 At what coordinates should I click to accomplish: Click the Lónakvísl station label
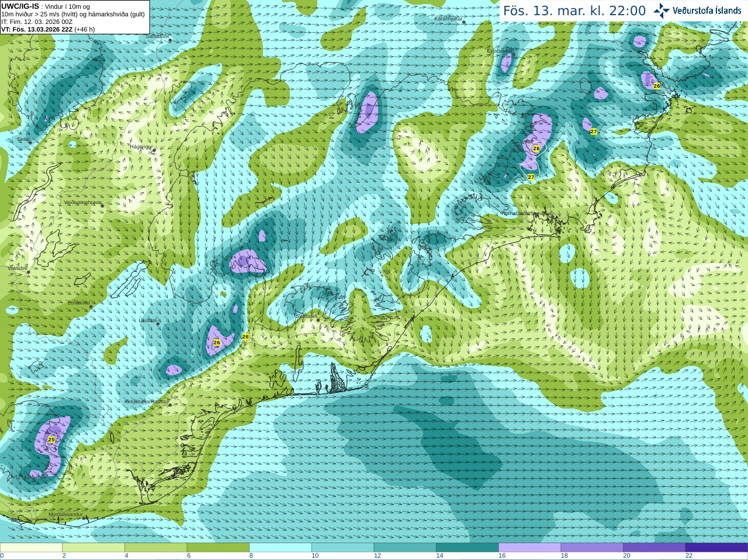coord(78,303)
